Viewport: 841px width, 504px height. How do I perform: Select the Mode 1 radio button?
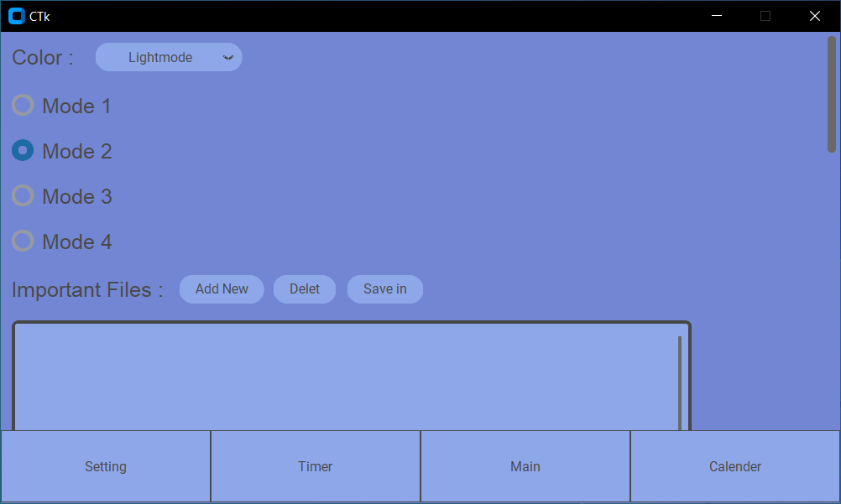pyautogui.click(x=23, y=105)
